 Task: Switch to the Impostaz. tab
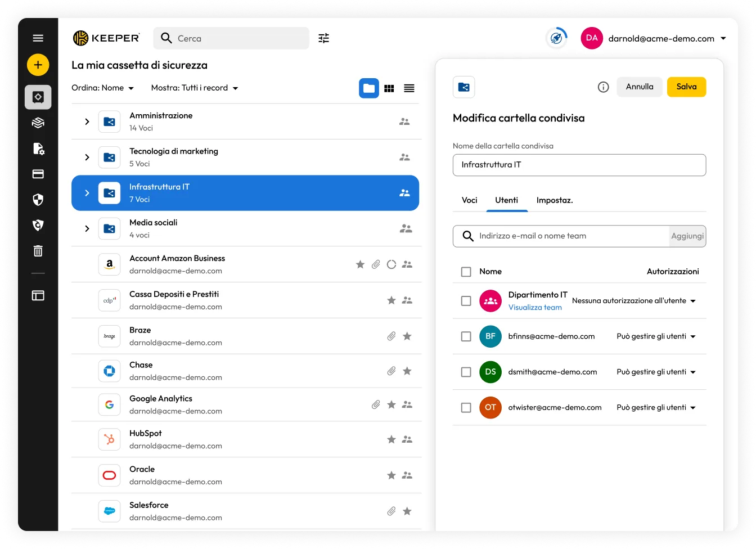(x=555, y=200)
